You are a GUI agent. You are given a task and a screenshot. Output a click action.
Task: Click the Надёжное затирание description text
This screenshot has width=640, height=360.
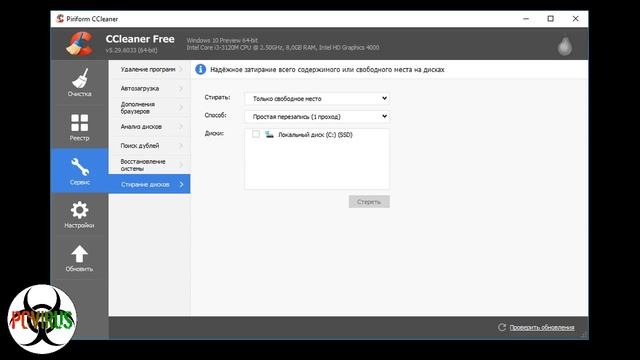[x=327, y=69]
